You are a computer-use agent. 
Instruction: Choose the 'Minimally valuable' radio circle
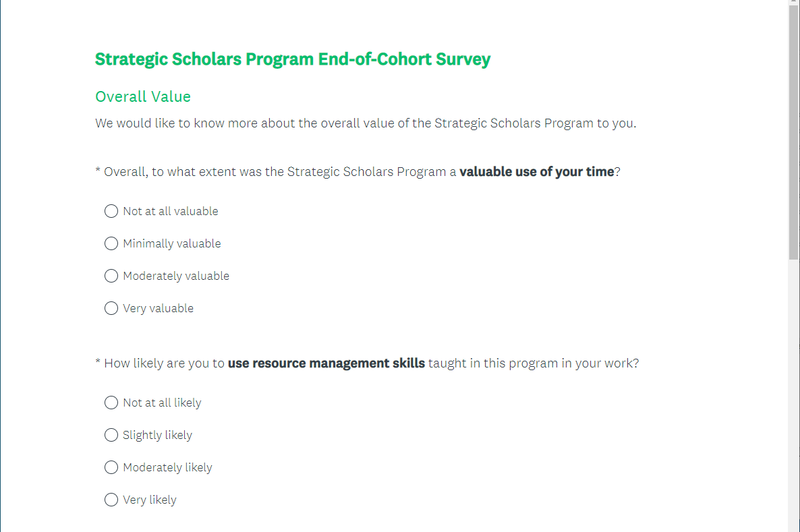(111, 243)
